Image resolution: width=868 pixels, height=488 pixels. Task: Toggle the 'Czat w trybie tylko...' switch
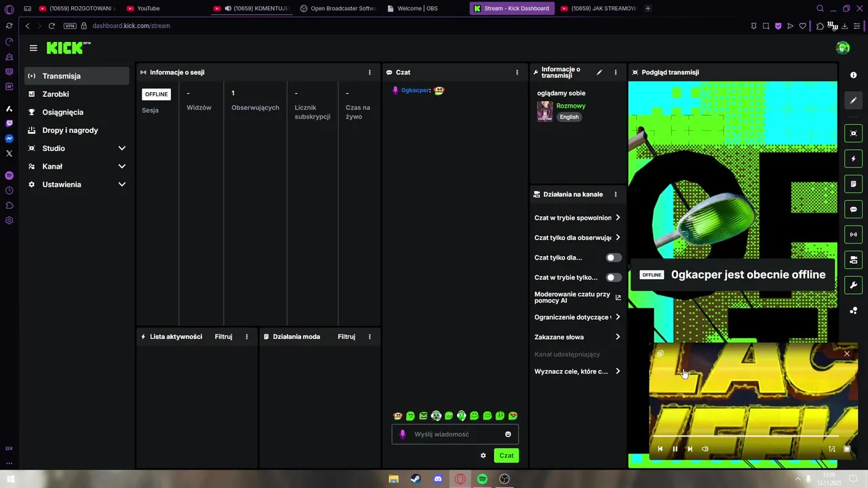[x=614, y=277]
